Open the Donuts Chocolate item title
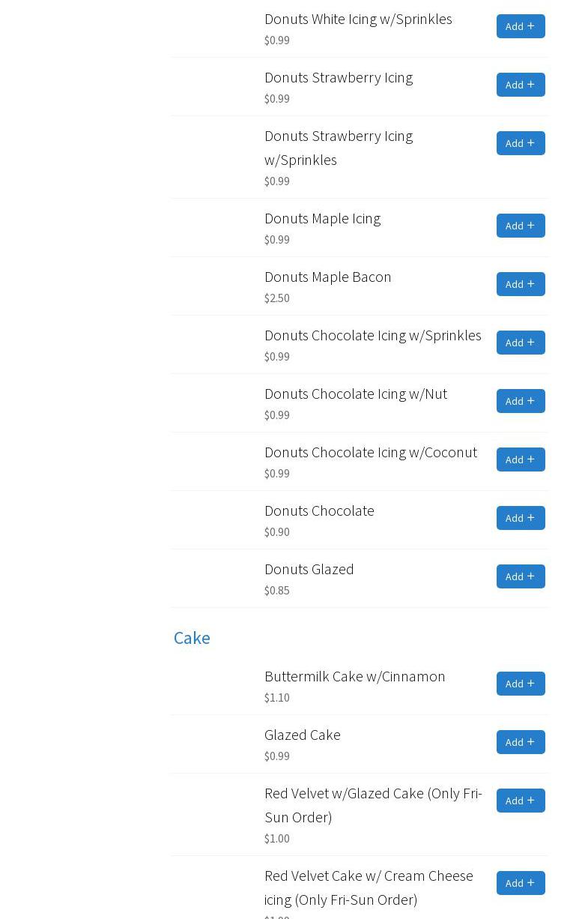 click(x=319, y=510)
